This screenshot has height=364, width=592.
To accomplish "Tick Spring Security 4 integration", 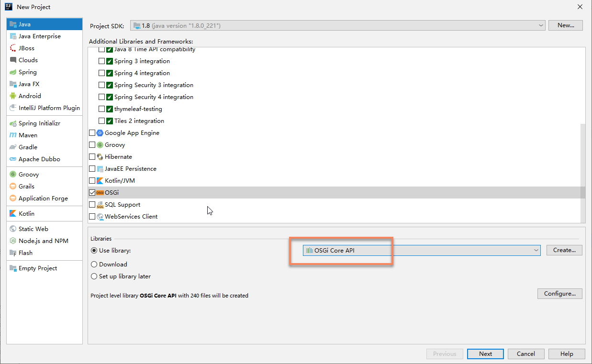I will click(x=101, y=97).
